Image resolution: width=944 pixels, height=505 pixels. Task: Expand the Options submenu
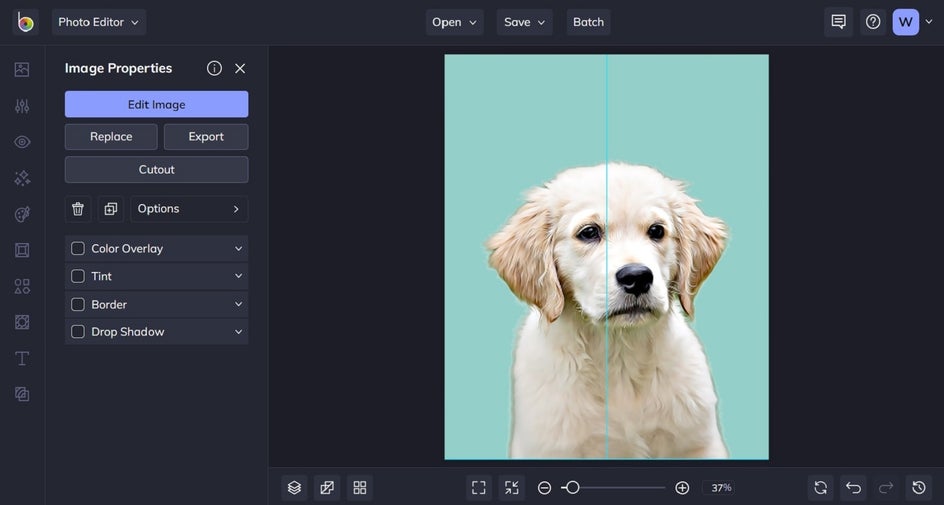pyautogui.click(x=189, y=209)
